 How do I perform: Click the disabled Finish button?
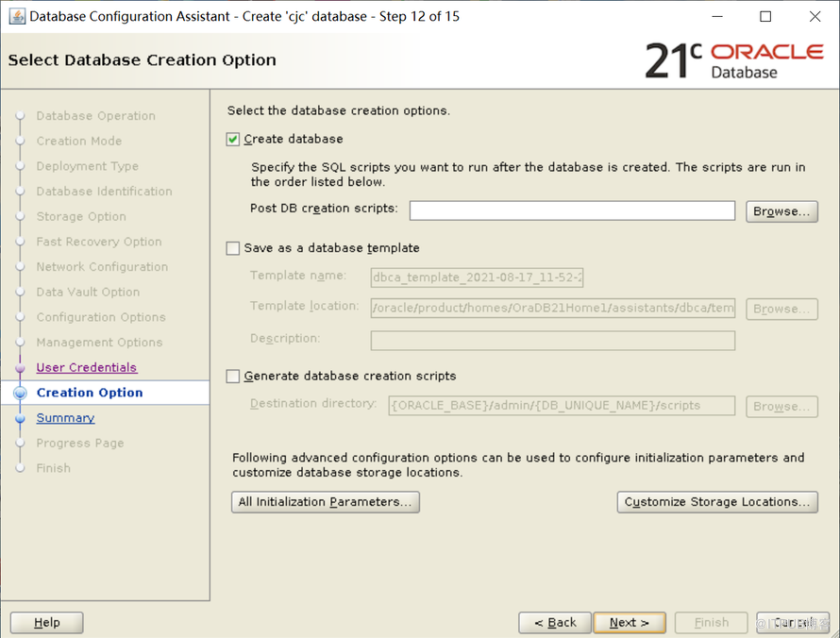coord(712,623)
